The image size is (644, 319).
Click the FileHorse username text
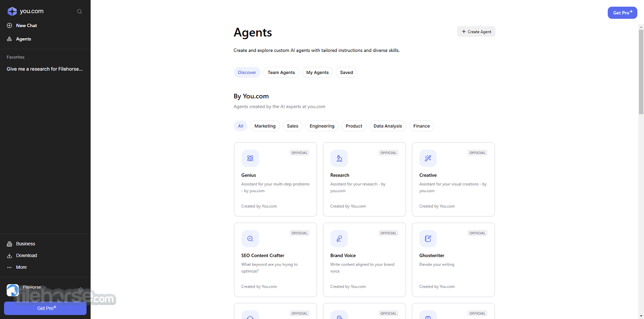(32, 287)
